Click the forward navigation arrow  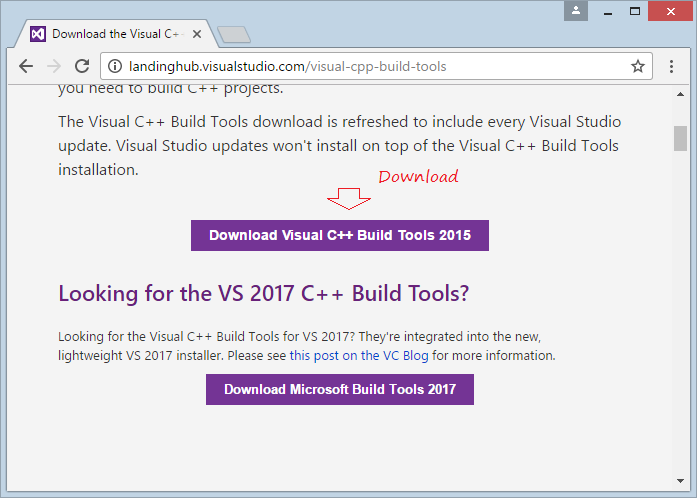pos(54,66)
